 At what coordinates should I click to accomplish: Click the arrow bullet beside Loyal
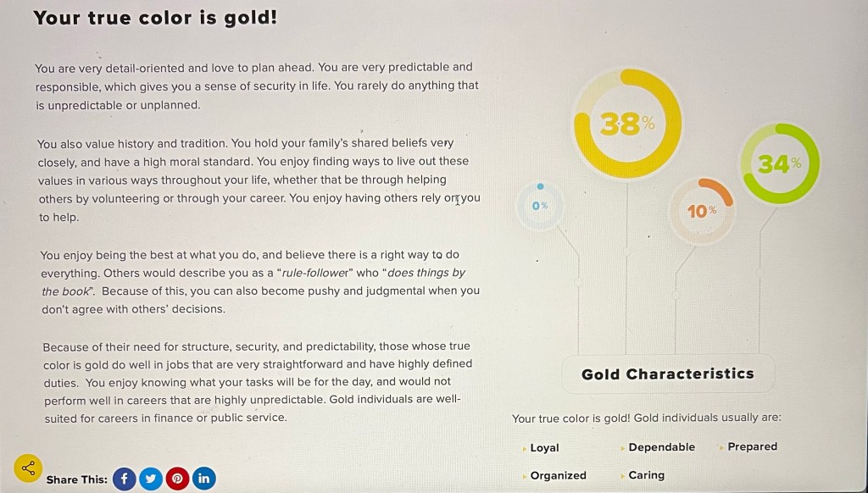525,448
